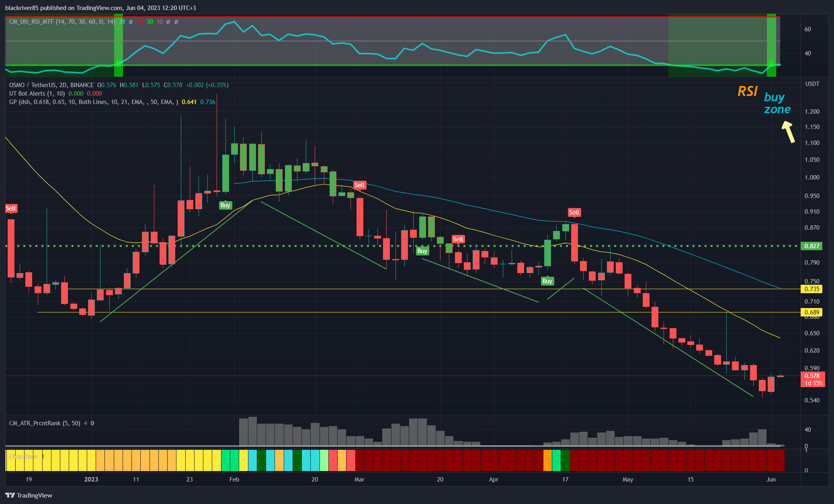Click the yellow 0.689 price label

(811, 312)
